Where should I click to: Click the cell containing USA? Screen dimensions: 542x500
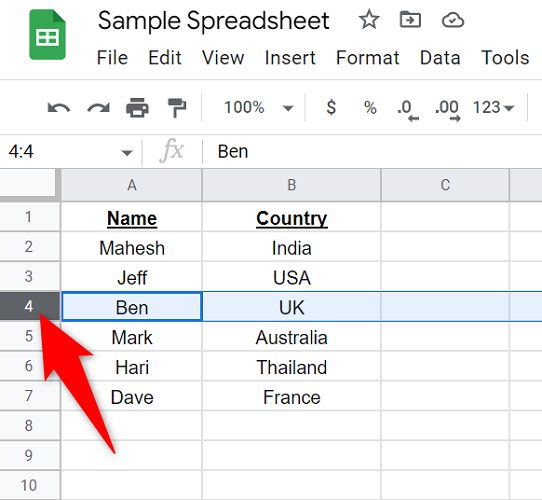pyautogui.click(x=291, y=277)
